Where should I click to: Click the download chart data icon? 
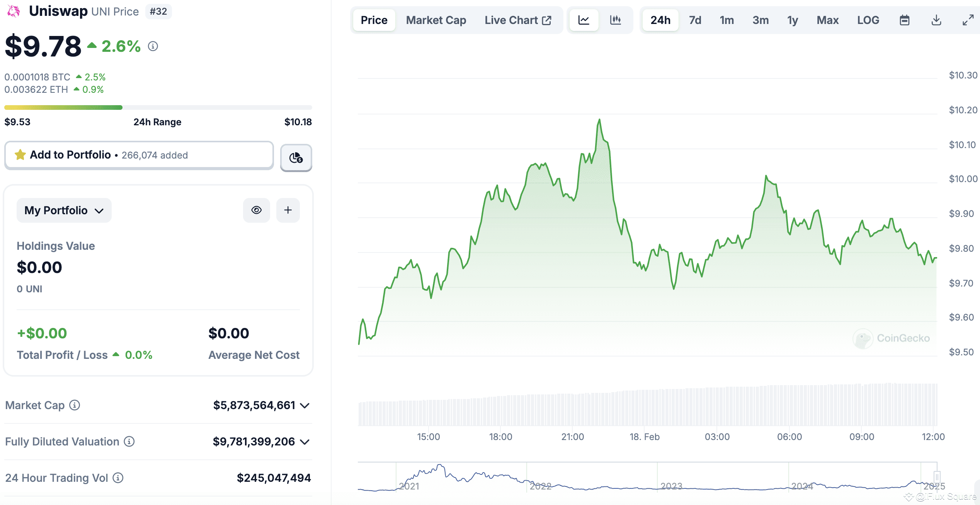pyautogui.click(x=936, y=20)
